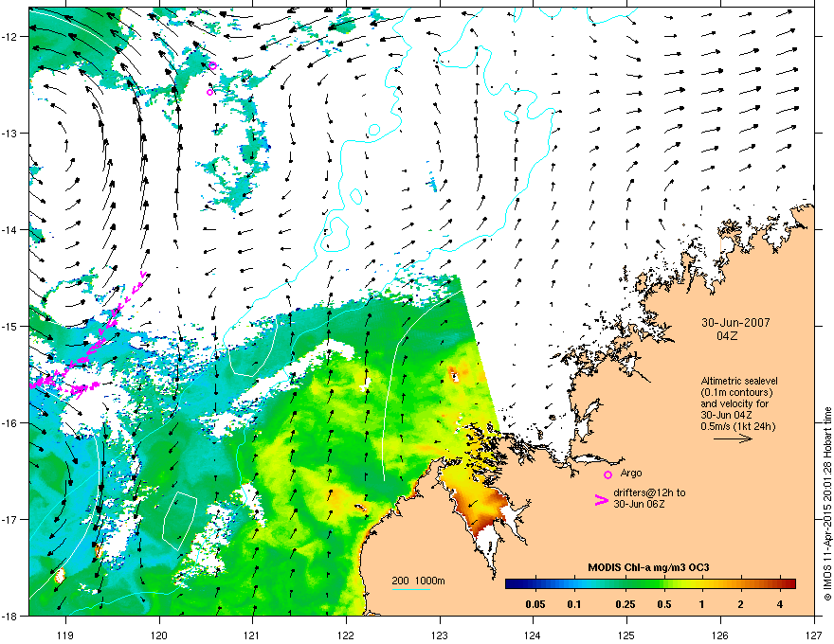Image resolution: width=834 pixels, height=644 pixels.
Task: Click the longitude label 127
Action: click(814, 635)
